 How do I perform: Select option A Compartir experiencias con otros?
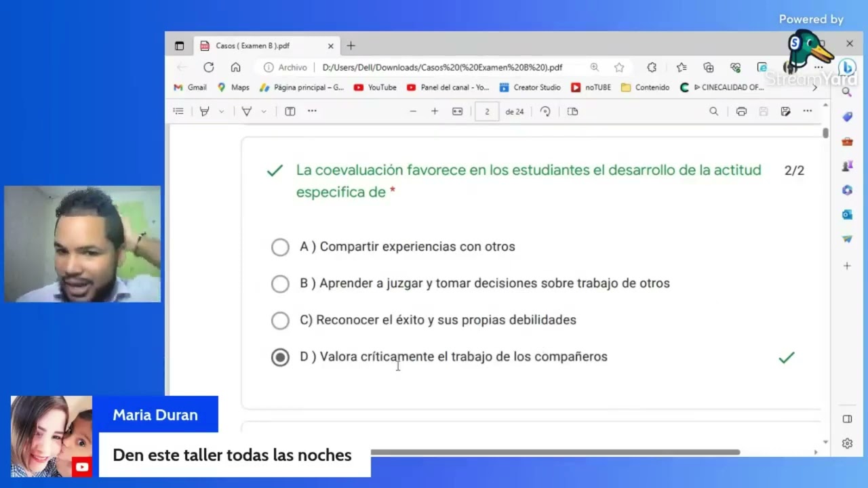(280, 247)
